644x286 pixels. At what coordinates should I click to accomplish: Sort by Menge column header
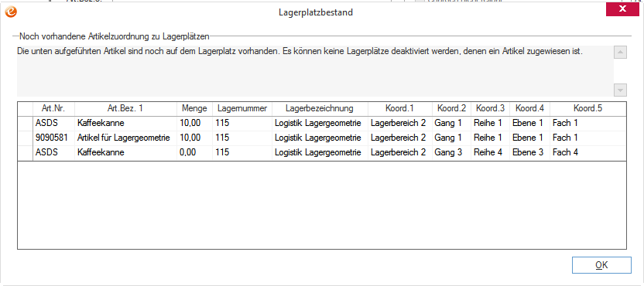[195, 109]
